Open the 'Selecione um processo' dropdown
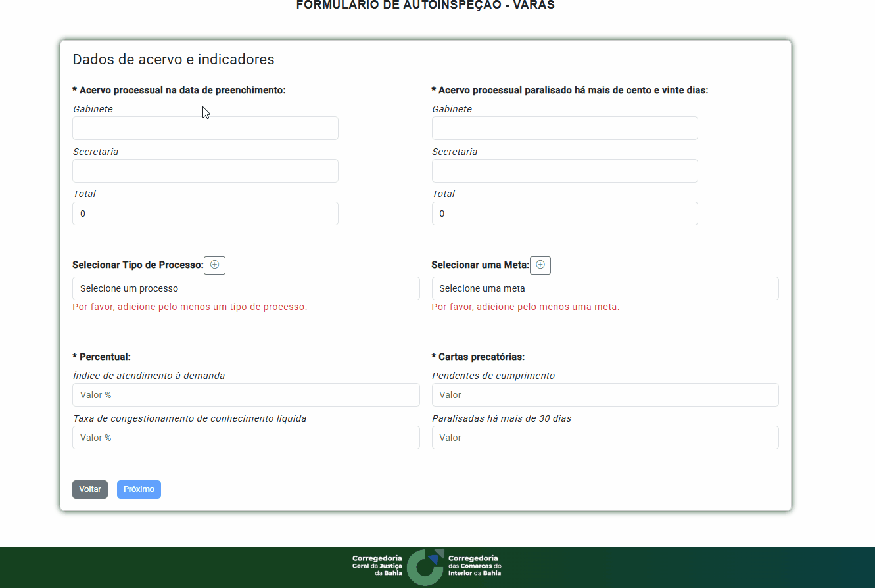The height and width of the screenshot is (588, 875). tap(246, 288)
